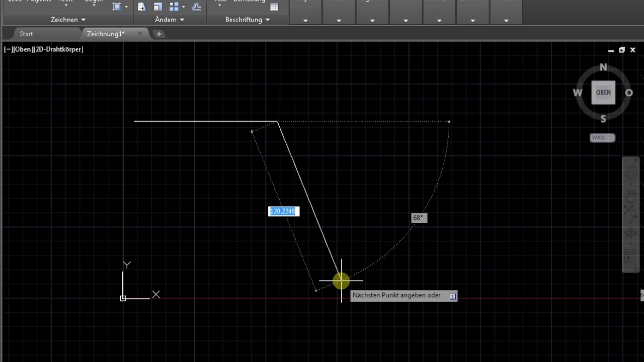The width and height of the screenshot is (644, 362).
Task: Click the array tool icon in the Ändern panel
Action: point(174,7)
